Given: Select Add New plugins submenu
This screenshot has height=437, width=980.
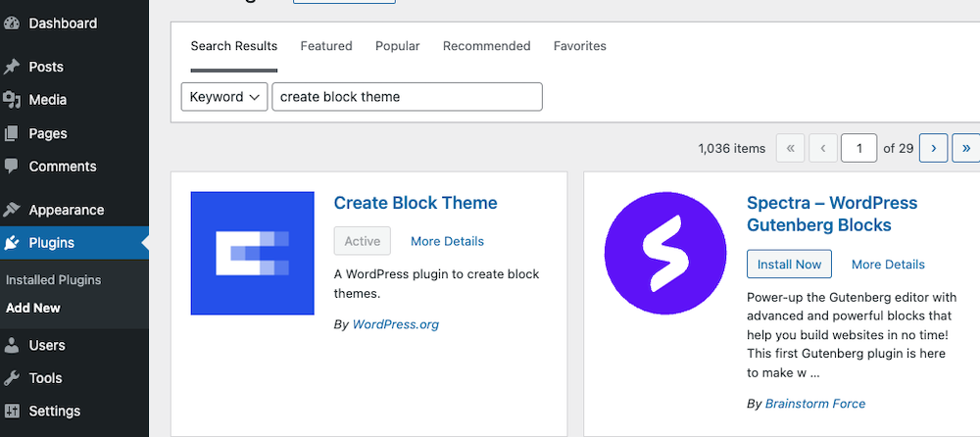Looking at the screenshot, I should (33, 309).
